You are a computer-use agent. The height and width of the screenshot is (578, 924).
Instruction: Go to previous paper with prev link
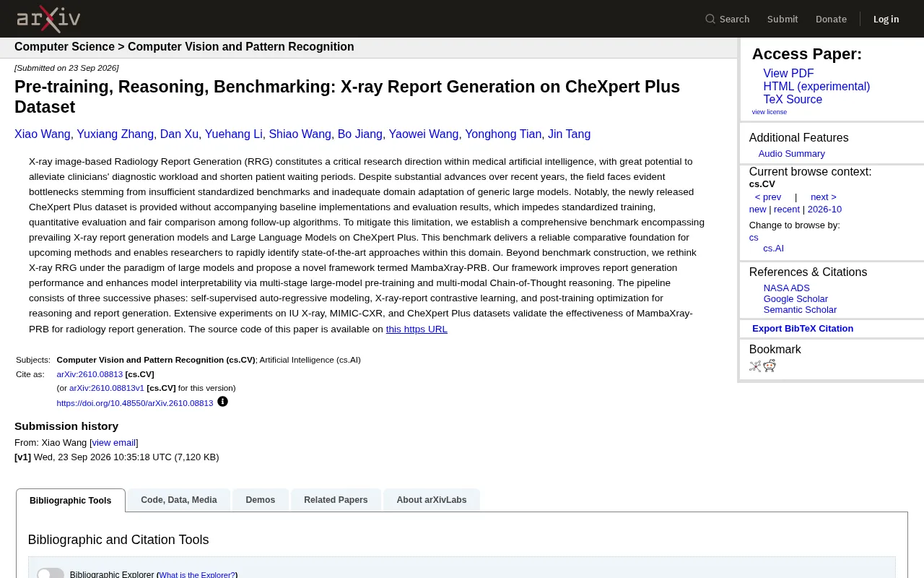768,197
